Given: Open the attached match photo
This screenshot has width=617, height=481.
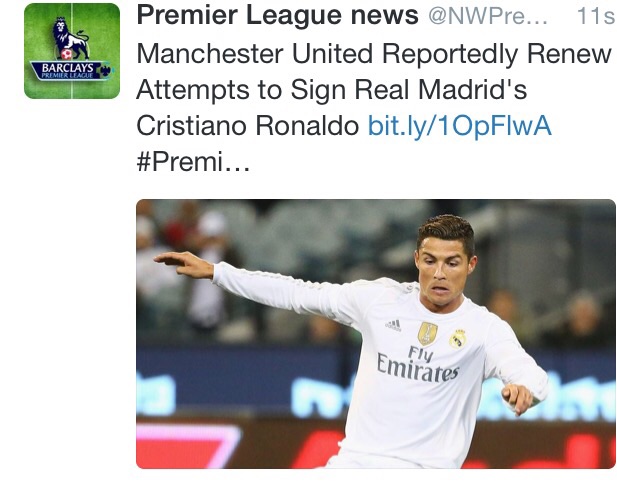Looking at the screenshot, I should [376, 334].
